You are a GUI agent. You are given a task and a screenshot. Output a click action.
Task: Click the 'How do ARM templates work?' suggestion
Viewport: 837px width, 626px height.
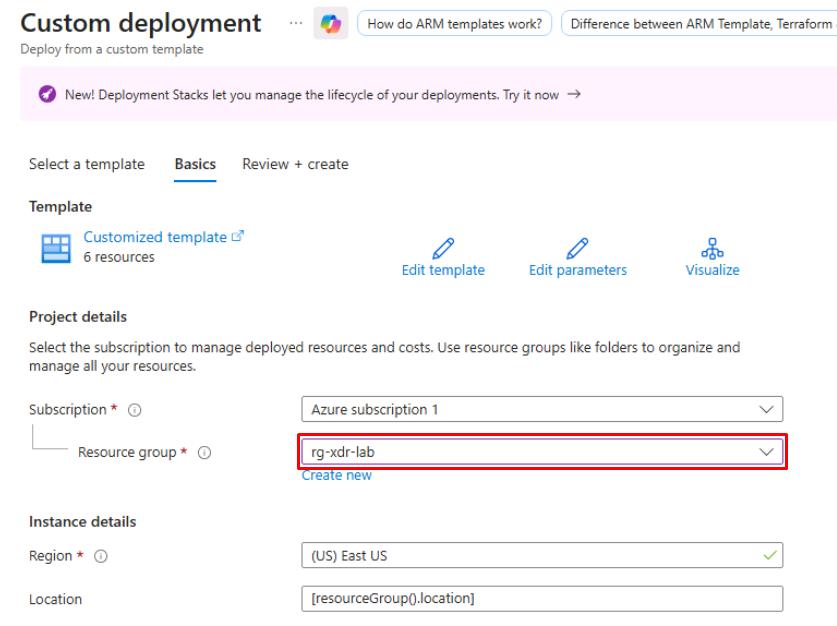tap(454, 24)
